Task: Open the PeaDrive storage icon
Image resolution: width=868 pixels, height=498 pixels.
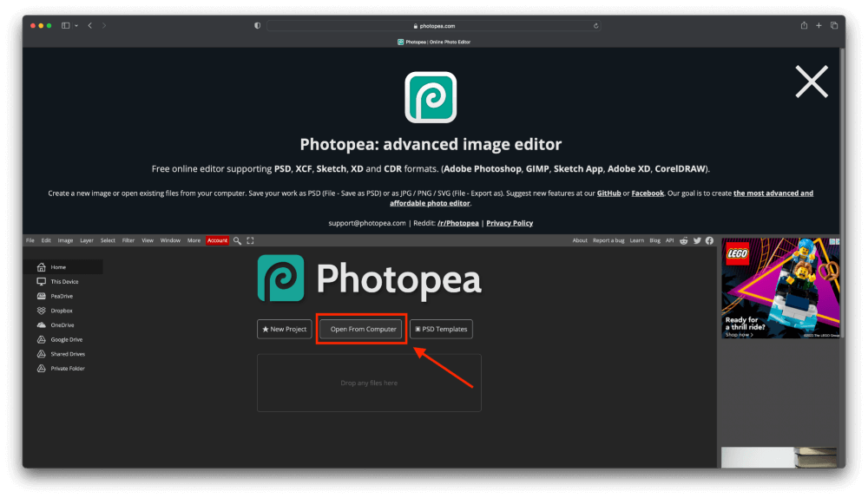Action: click(x=41, y=296)
